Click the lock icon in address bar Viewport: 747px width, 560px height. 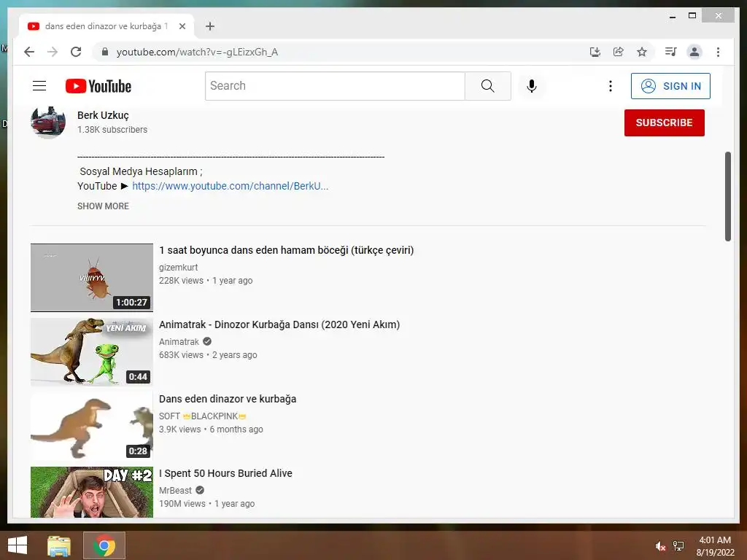[x=105, y=52]
